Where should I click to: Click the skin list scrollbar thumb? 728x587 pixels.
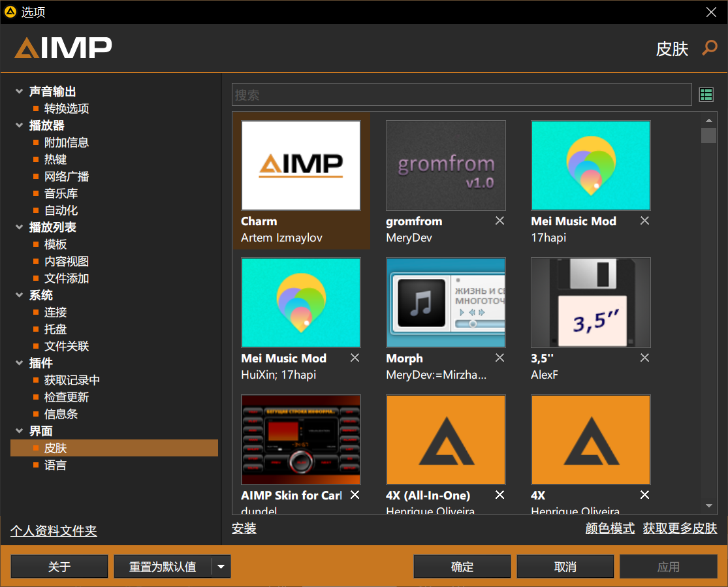(x=708, y=136)
